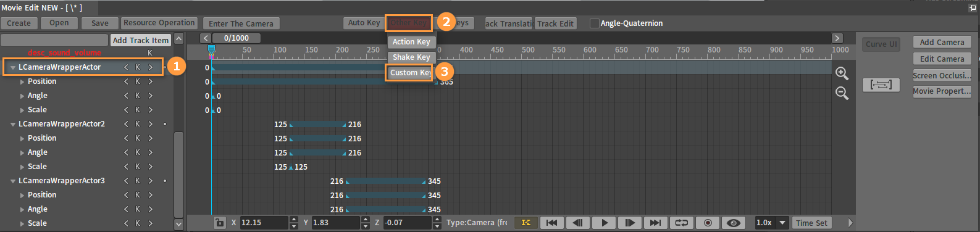The width and height of the screenshot is (980, 232).
Task: Click the record button
Action: (708, 223)
